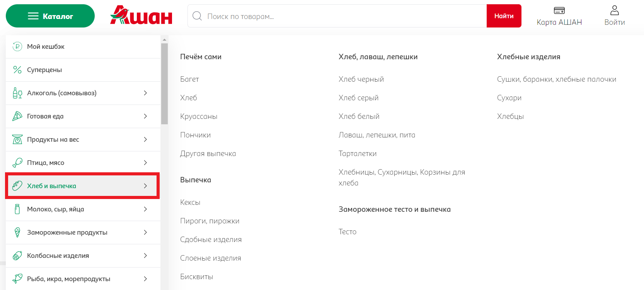Viewport: 644px width, 290px height.
Task: Expand Алкоголь (самовывоз) chevron
Action: click(x=145, y=93)
